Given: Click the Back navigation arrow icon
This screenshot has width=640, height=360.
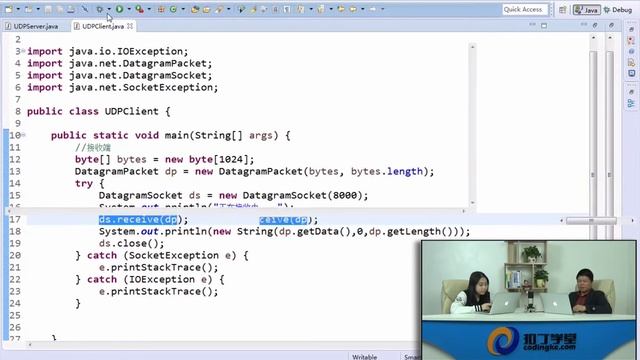Looking at the screenshot, I should pyautogui.click(x=352, y=9).
